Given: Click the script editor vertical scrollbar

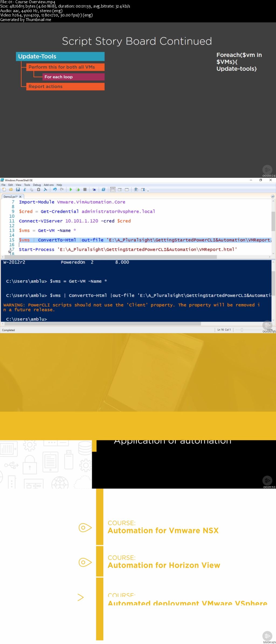Looking at the screenshot, I should 273,221.
